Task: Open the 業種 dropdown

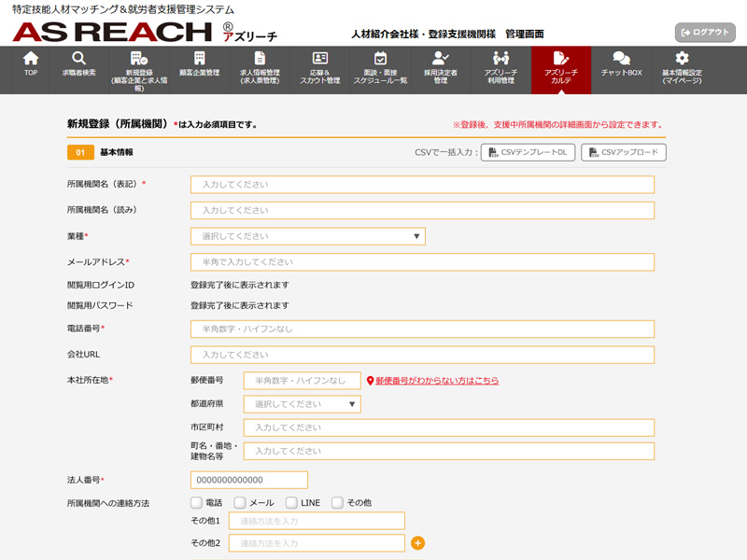Action: (x=308, y=236)
